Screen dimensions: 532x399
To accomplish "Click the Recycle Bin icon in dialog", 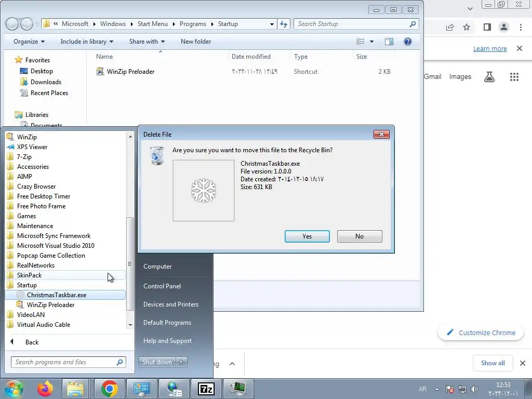I will pos(157,156).
